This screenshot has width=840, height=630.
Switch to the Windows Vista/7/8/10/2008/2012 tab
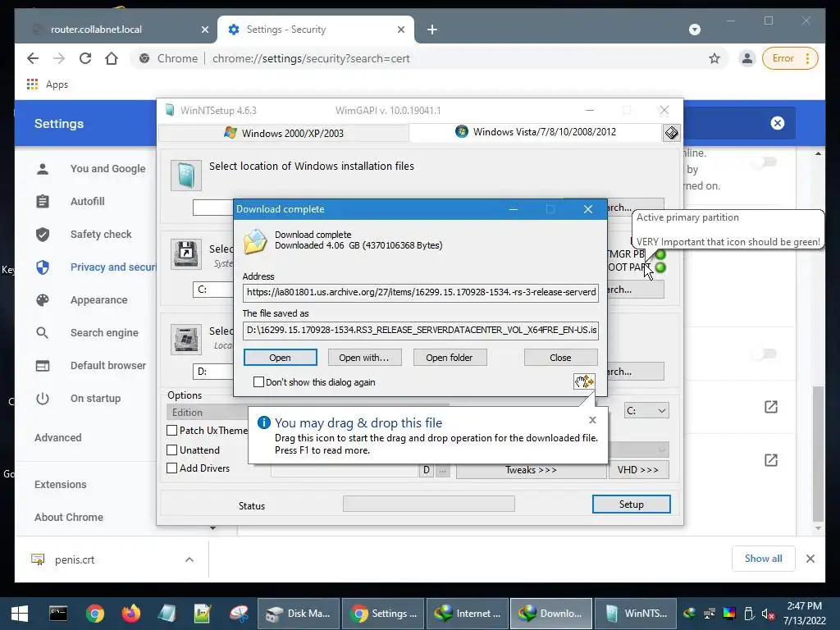536,132
